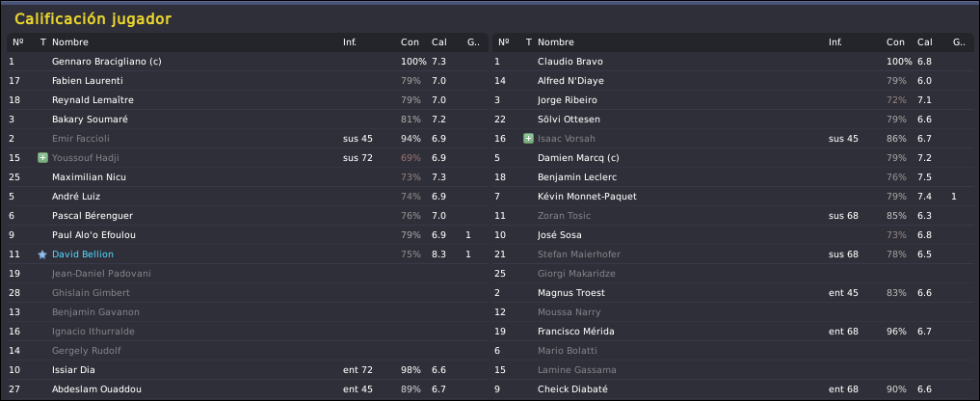
Task: Select Cheick Diabaté at the bottom right
Action: (x=732, y=389)
